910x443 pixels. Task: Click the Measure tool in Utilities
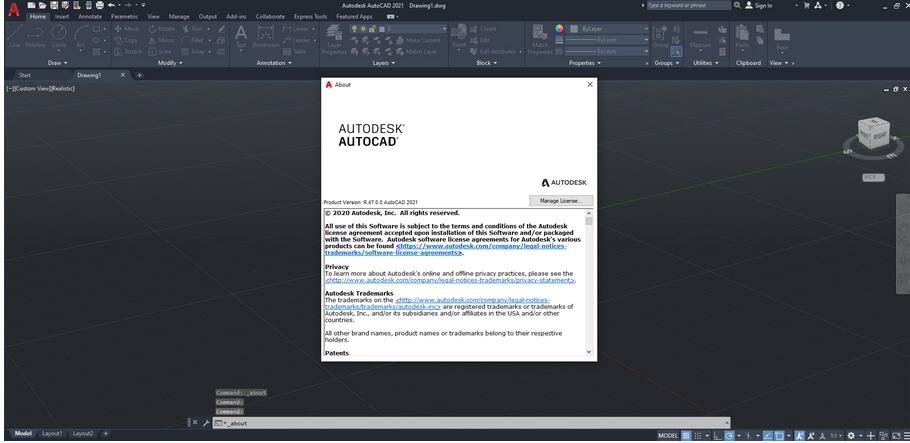pyautogui.click(x=700, y=37)
